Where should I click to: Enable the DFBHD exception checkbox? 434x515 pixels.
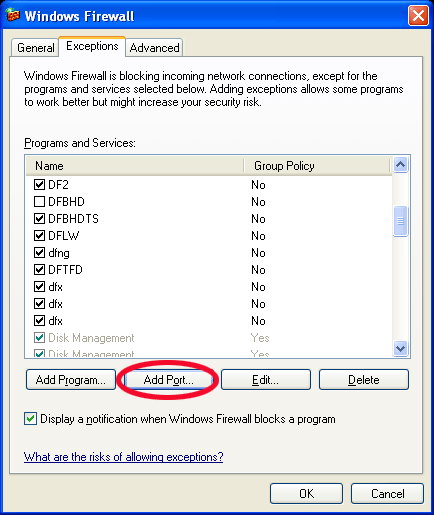(x=39, y=201)
